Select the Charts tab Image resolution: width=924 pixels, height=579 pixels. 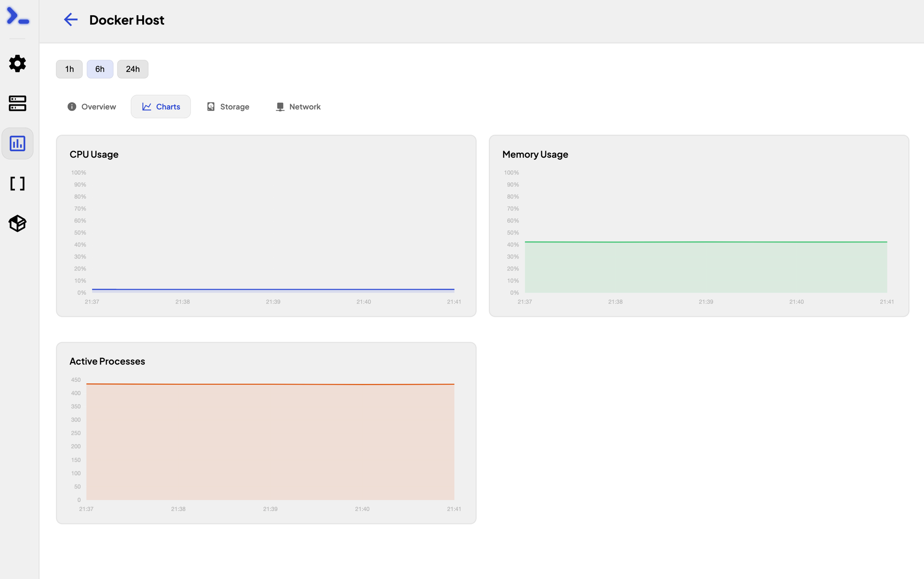tap(161, 106)
